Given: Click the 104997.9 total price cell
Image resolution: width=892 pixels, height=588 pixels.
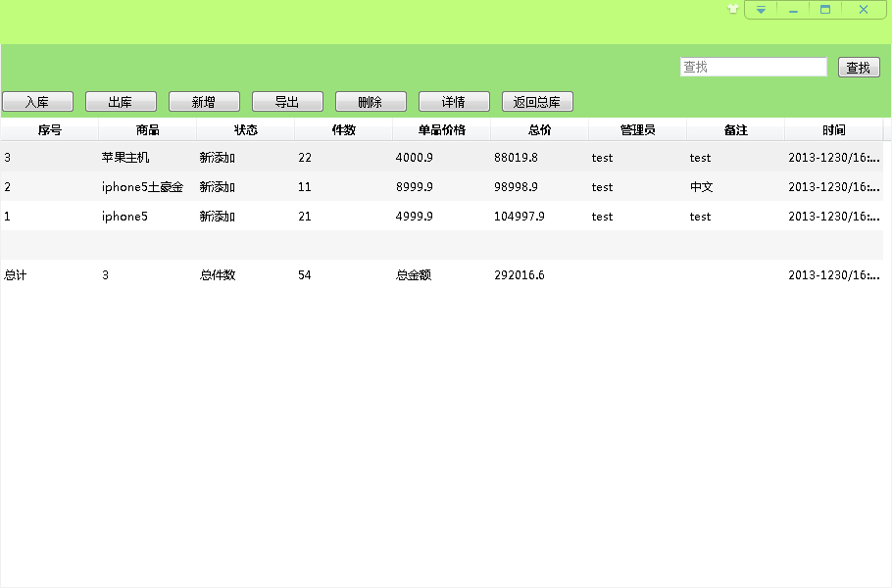Looking at the screenshot, I should pyautogui.click(x=520, y=217).
